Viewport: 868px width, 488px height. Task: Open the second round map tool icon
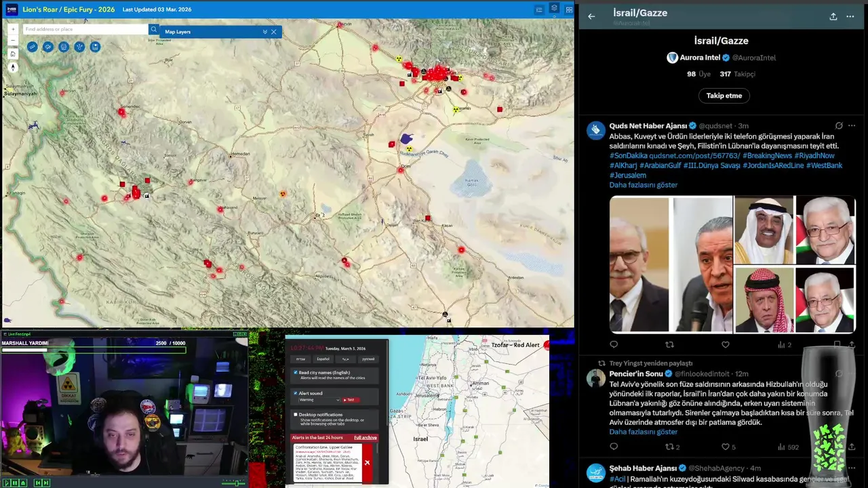(48, 47)
